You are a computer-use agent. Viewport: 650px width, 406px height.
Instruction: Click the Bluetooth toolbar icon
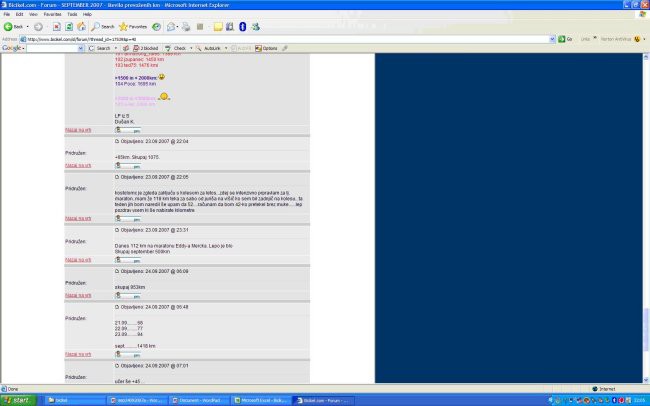point(243,27)
